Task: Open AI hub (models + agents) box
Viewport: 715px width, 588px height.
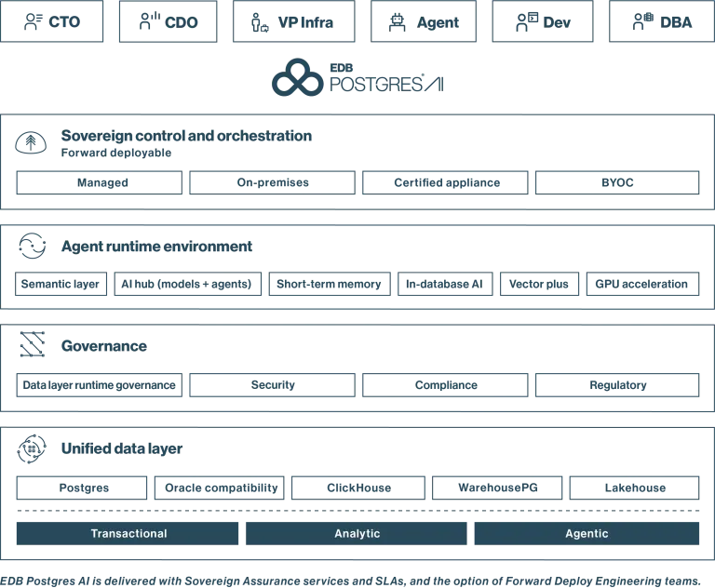Action: click(x=188, y=284)
